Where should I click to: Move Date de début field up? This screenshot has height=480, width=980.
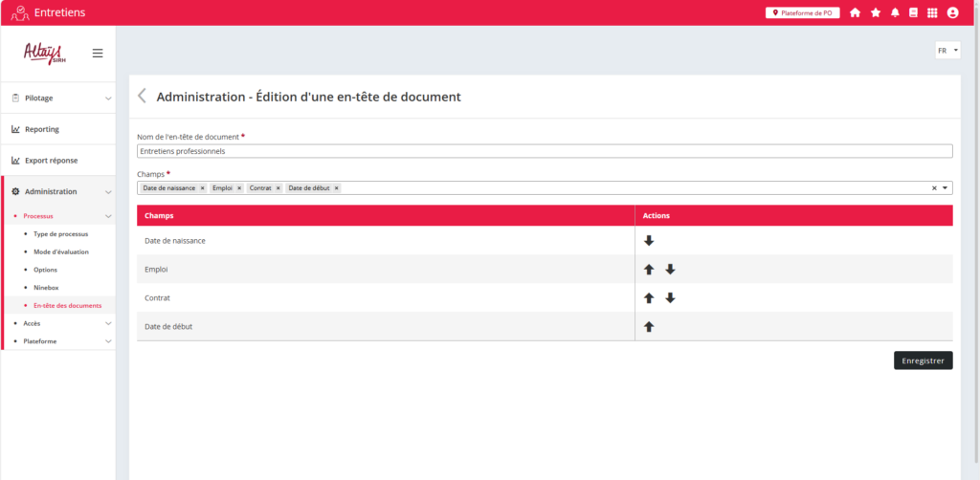tap(649, 327)
